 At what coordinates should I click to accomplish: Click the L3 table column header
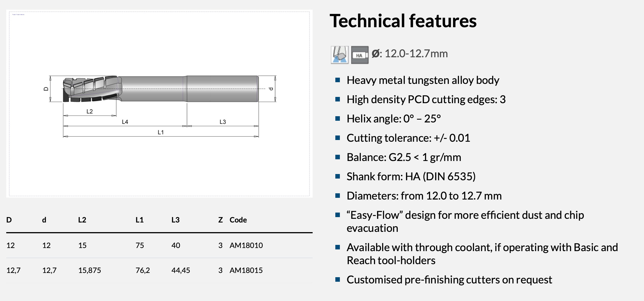click(x=175, y=220)
